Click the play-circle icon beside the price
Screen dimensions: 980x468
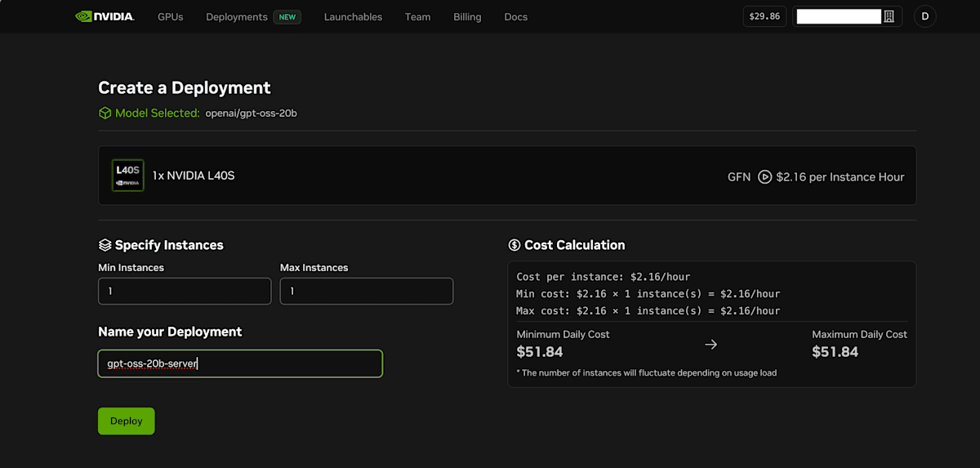pyautogui.click(x=765, y=176)
